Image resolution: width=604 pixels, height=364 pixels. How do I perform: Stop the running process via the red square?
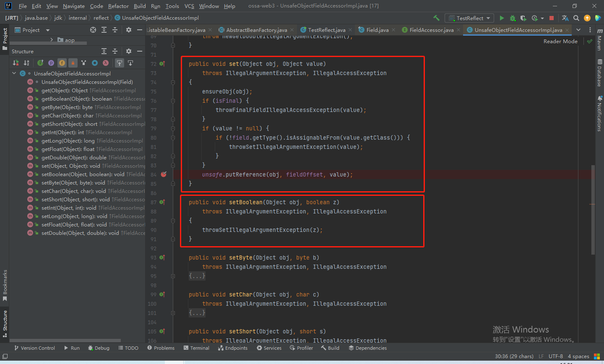point(552,18)
